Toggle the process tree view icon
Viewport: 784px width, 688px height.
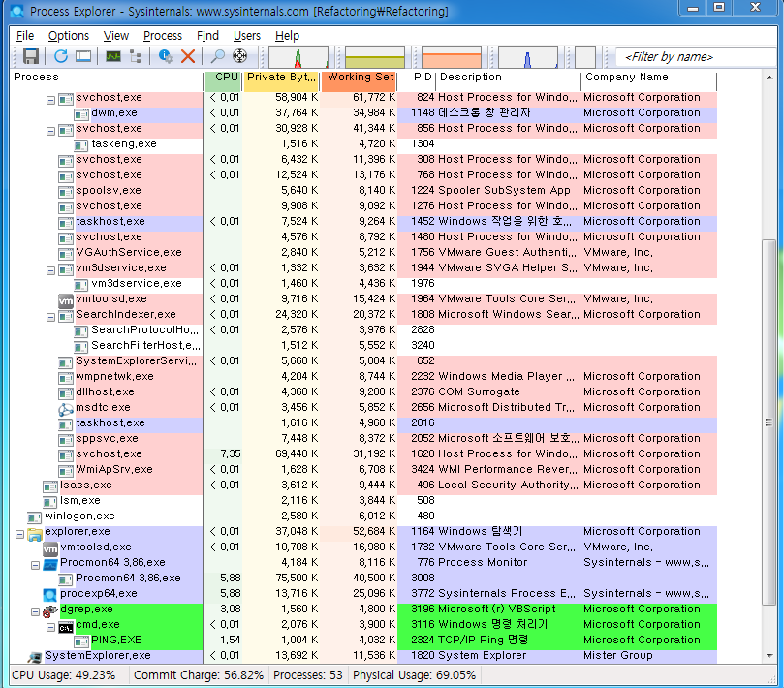(x=136, y=56)
